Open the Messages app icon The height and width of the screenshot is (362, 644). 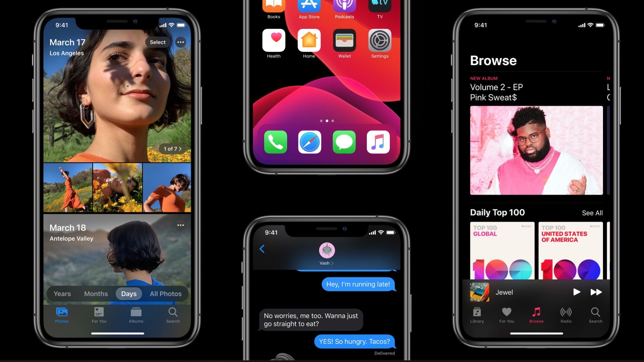[x=344, y=142]
